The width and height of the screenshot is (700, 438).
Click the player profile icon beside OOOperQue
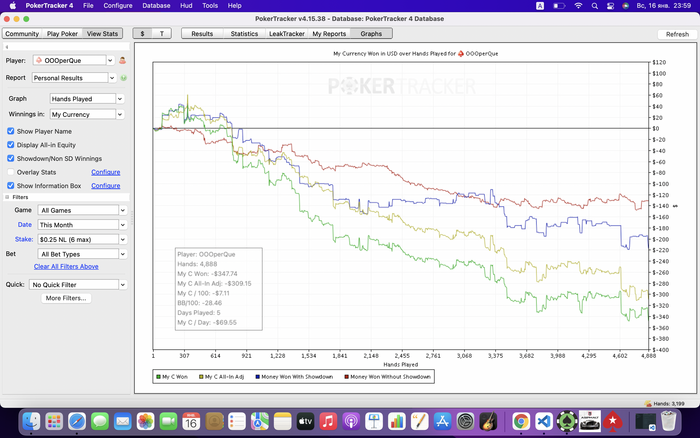(122, 60)
